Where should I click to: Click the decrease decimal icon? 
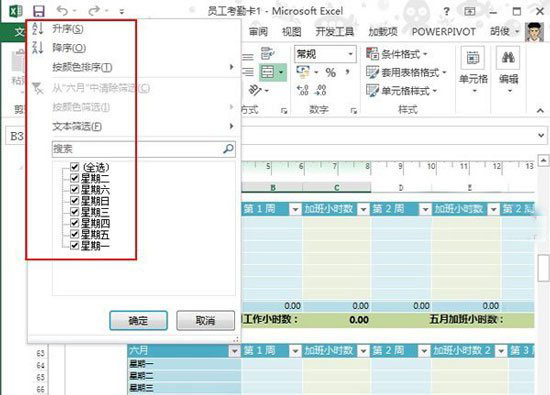(x=321, y=90)
